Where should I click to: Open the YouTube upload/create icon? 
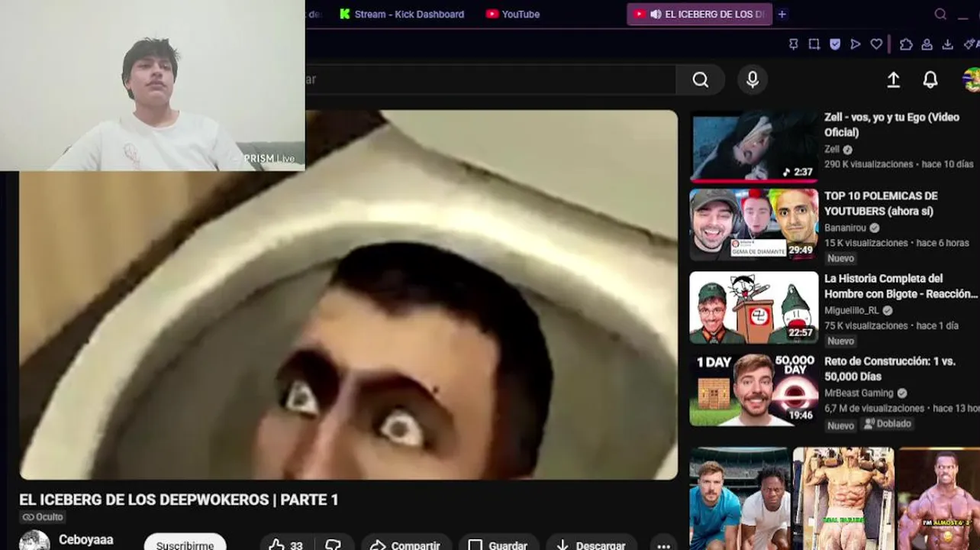pyautogui.click(x=893, y=79)
